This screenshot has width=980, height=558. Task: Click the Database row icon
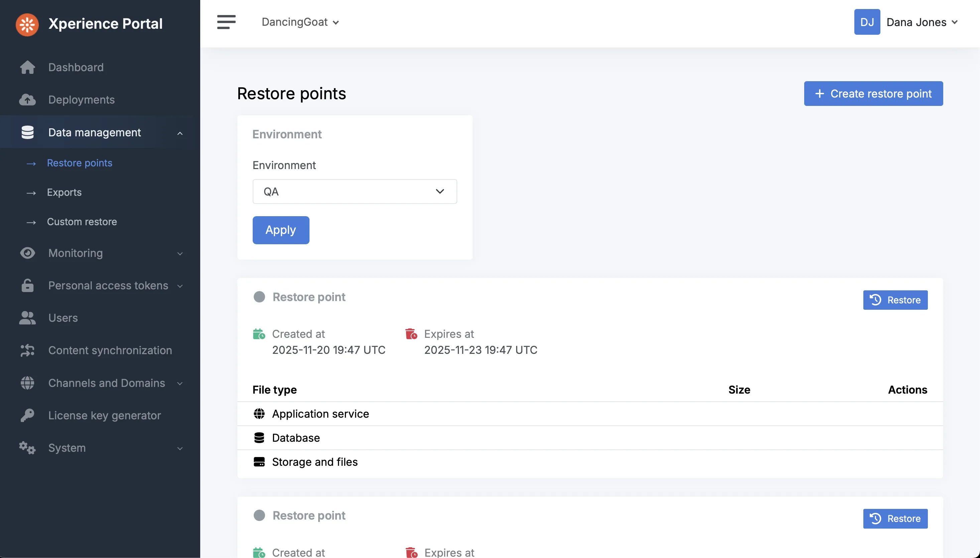(x=259, y=438)
